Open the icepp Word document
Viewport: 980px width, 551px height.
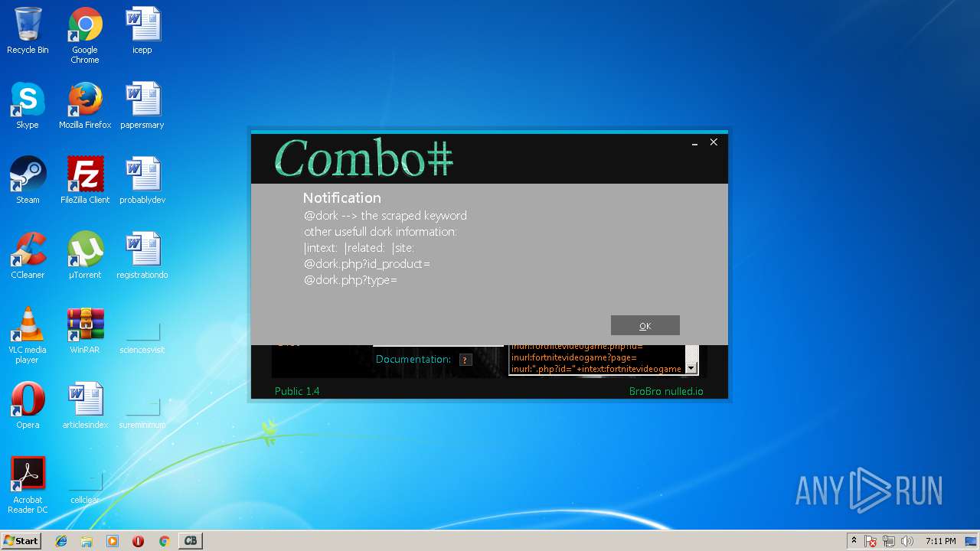142,31
